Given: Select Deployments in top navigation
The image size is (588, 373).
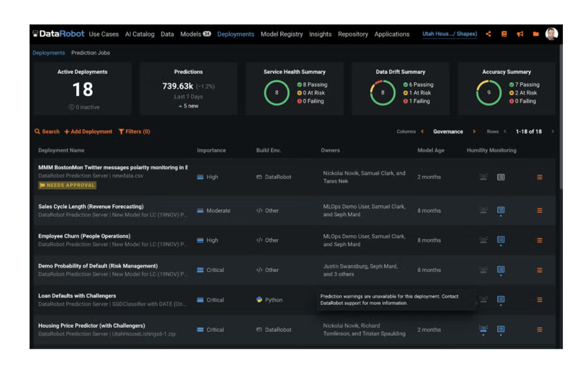Looking at the screenshot, I should [x=235, y=34].
